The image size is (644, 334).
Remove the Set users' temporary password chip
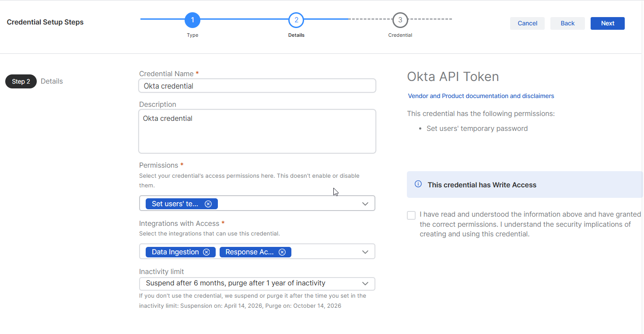[x=208, y=204]
